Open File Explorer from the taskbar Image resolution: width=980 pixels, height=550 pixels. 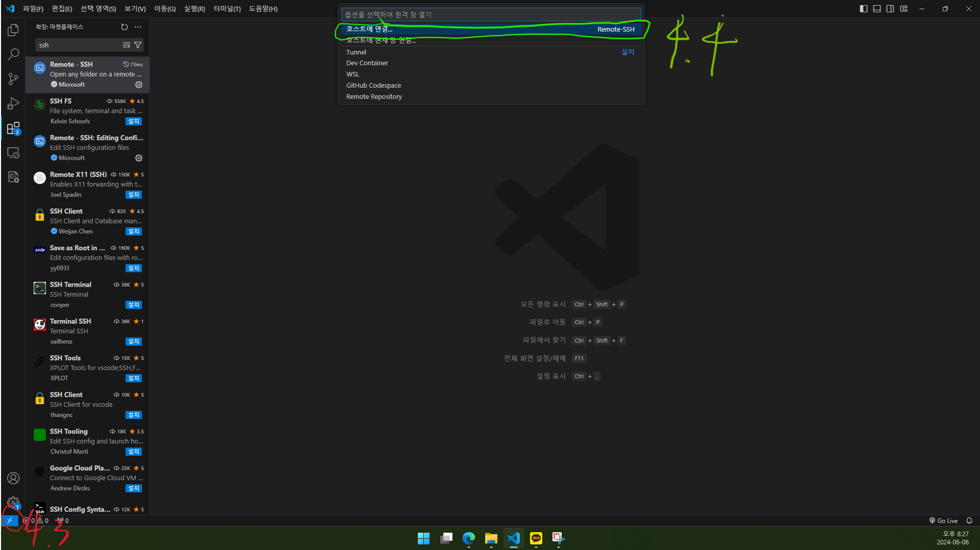click(491, 538)
